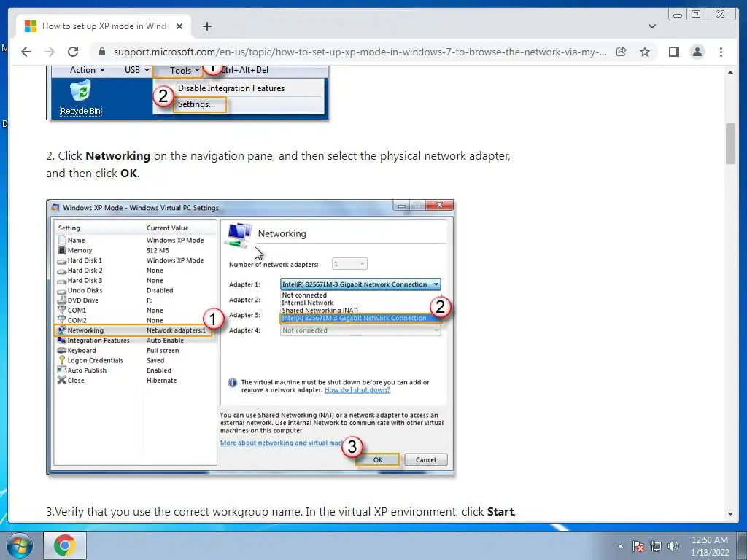This screenshot has height=560, width=747.
Task: Share this page using the share icon
Action: pos(622,52)
